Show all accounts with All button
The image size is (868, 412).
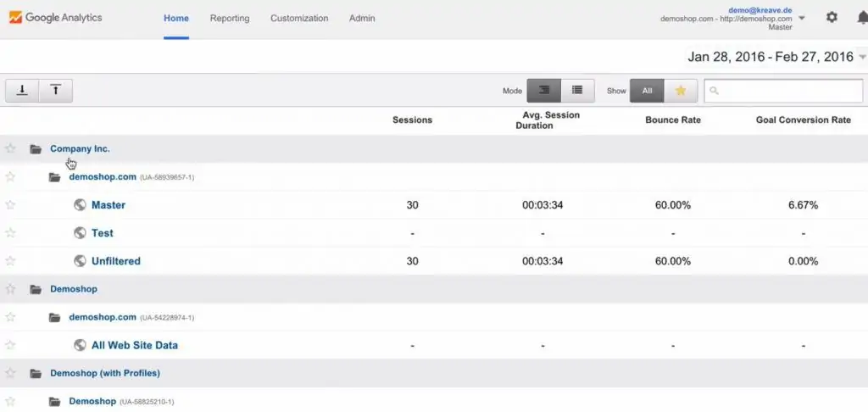(x=647, y=91)
